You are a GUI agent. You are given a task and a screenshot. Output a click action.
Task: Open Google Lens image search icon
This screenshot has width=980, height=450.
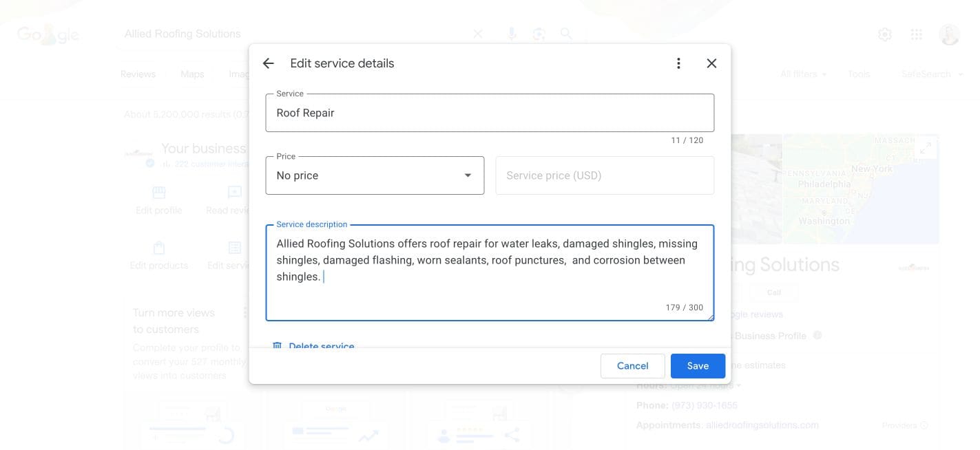click(x=539, y=34)
